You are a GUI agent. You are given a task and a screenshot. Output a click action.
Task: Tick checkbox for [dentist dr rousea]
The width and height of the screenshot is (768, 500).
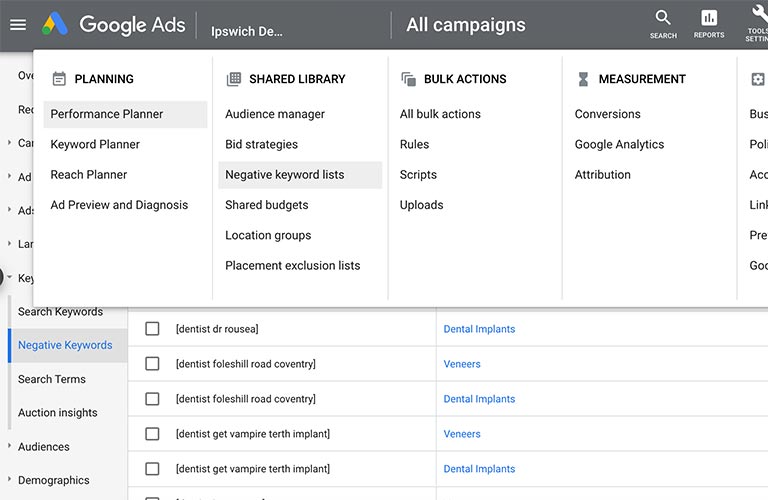[152, 329]
